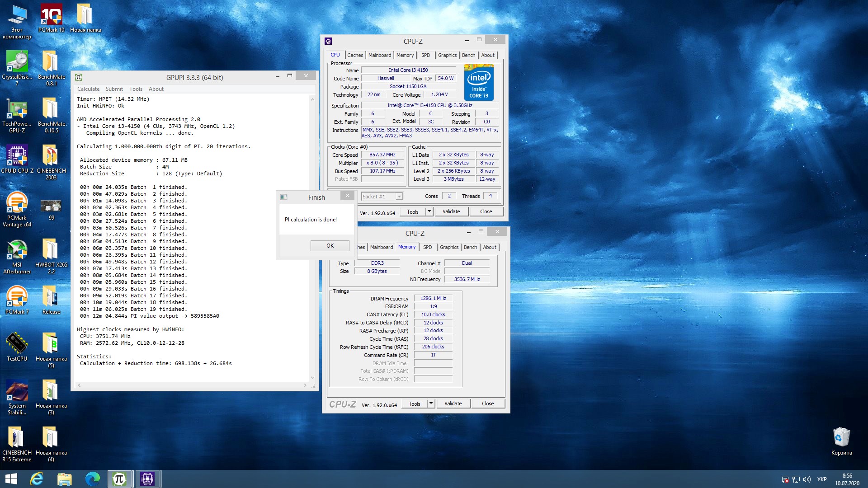Click Close in the upper CPU-Z window
Viewport: 868px width, 488px height.
click(x=486, y=211)
